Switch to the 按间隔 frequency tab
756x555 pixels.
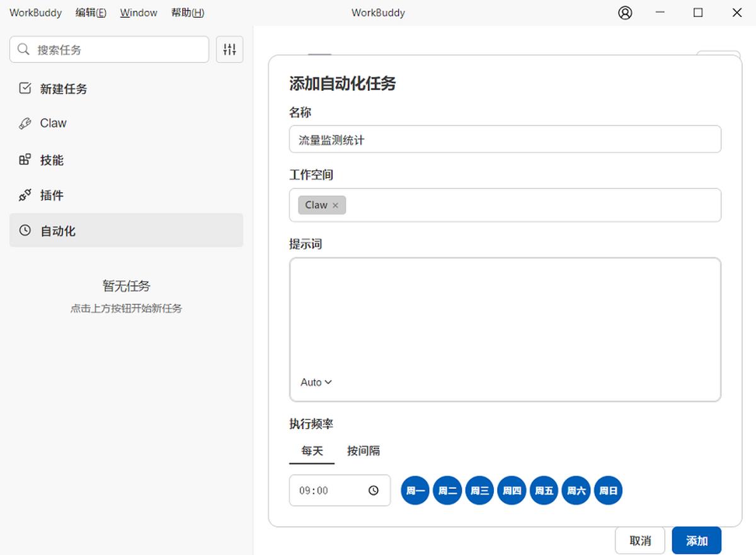click(364, 451)
